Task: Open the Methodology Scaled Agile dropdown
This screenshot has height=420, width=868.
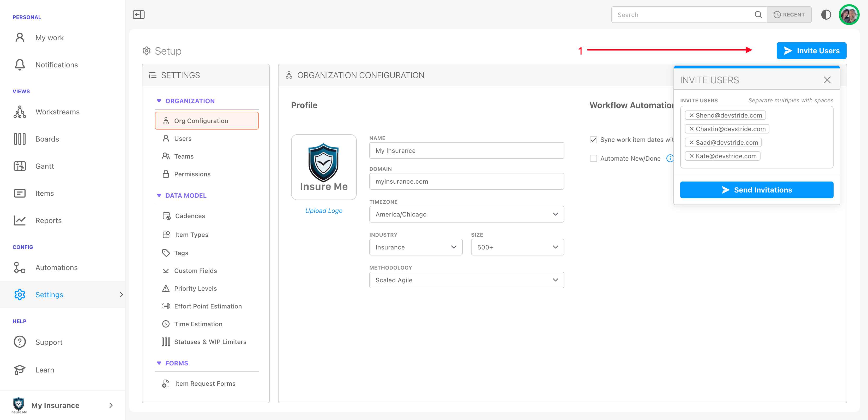Action: pos(466,280)
